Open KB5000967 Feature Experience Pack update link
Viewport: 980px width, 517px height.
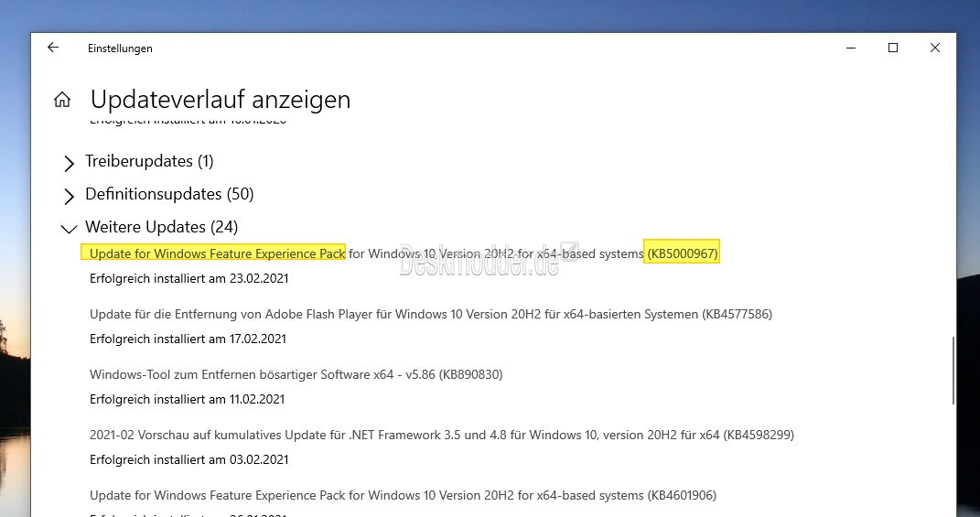tap(404, 253)
